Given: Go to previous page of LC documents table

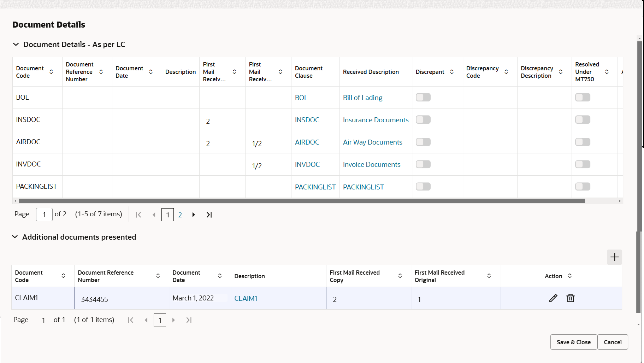Looking at the screenshot, I should coord(154,215).
